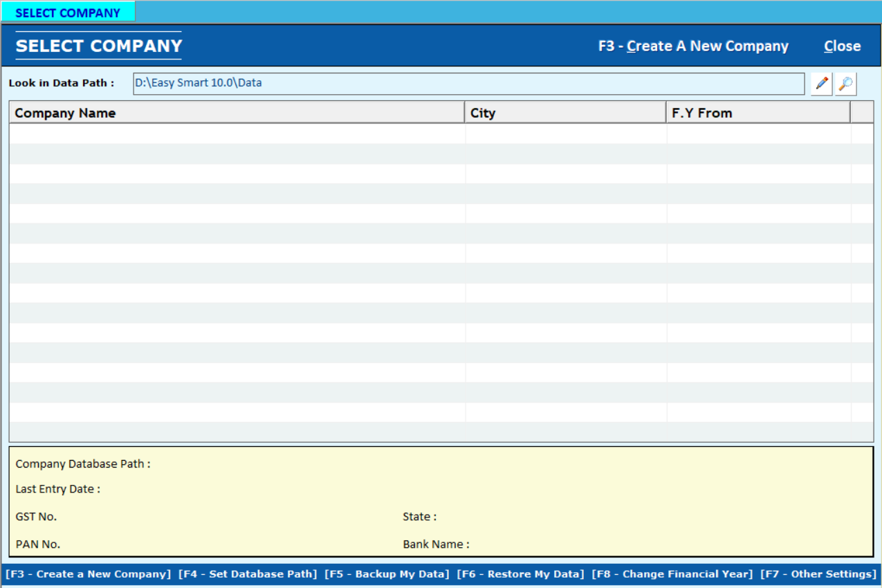Click the blank corner header cell after F.Y From
The height and width of the screenshot is (588, 882).
tap(862, 113)
